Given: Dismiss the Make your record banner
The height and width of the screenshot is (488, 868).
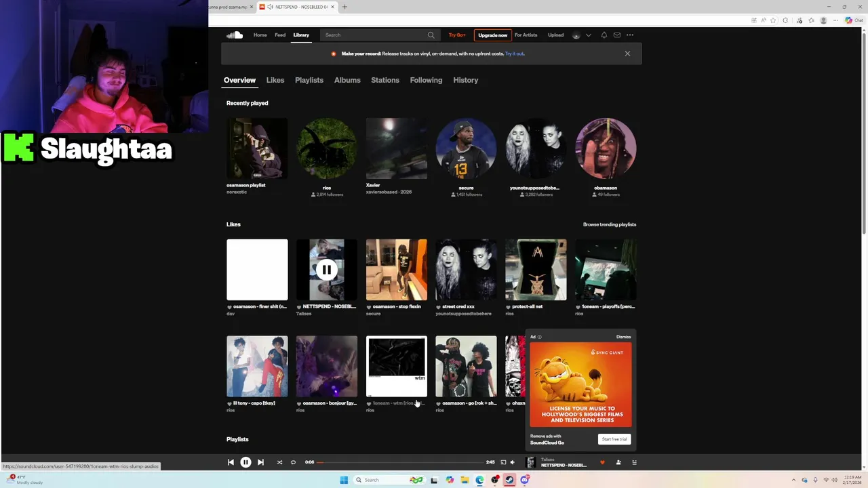Looking at the screenshot, I should [627, 54].
